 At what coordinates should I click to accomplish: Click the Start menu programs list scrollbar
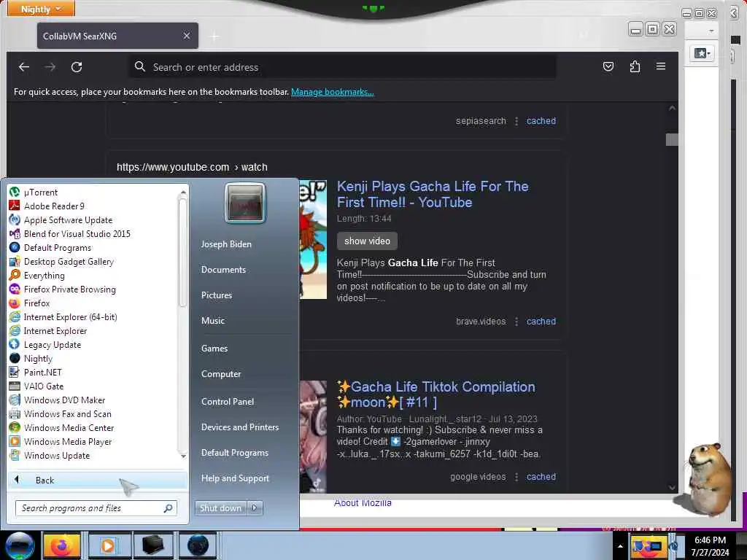tap(183, 252)
